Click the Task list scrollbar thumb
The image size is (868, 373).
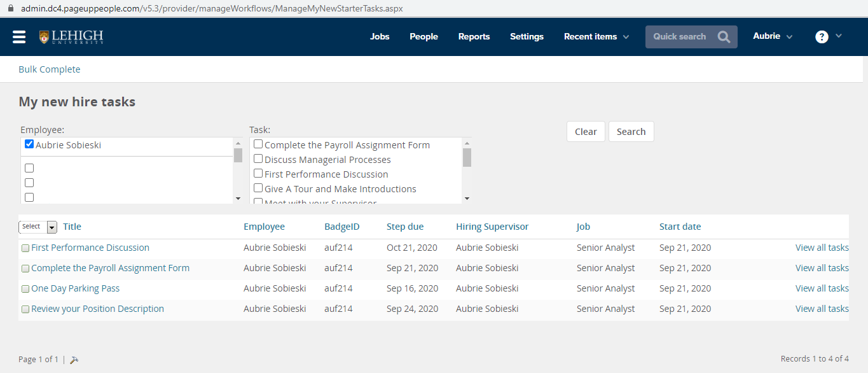click(x=467, y=157)
